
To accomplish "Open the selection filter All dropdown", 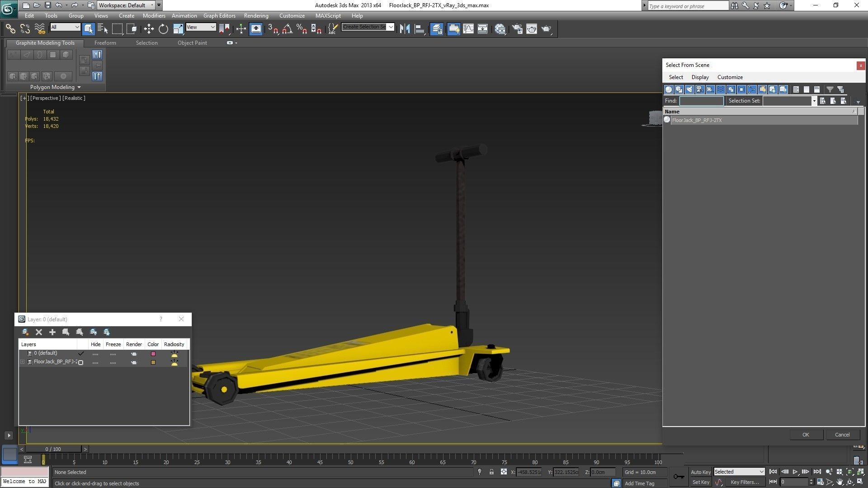I will click(65, 27).
